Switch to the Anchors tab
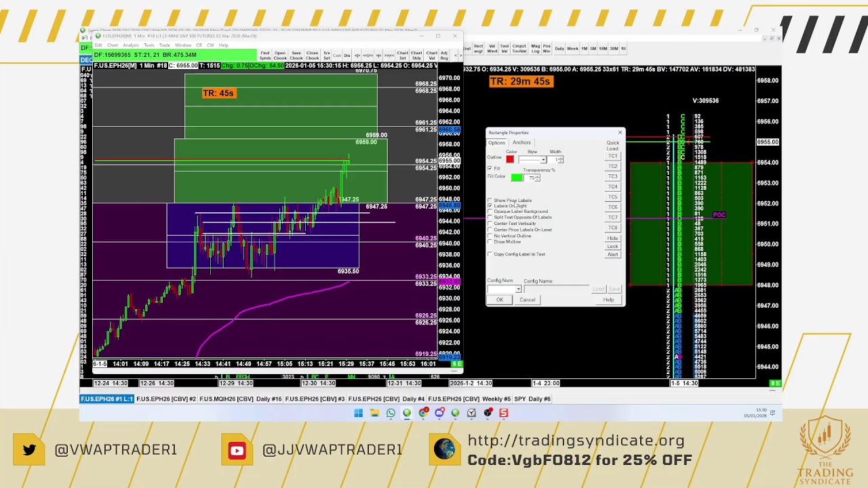Image resolution: width=868 pixels, height=488 pixels. (521, 142)
